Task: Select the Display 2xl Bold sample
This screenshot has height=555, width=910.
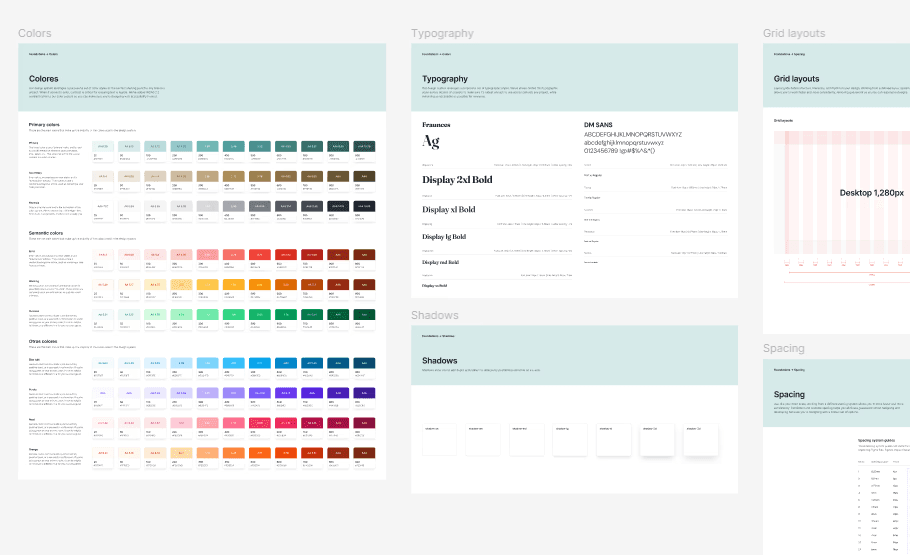Action: coord(457,180)
